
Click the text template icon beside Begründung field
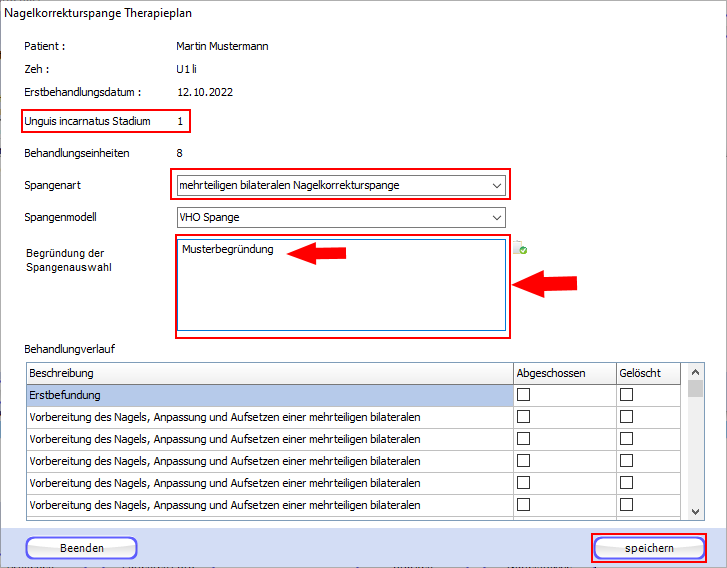point(520,248)
